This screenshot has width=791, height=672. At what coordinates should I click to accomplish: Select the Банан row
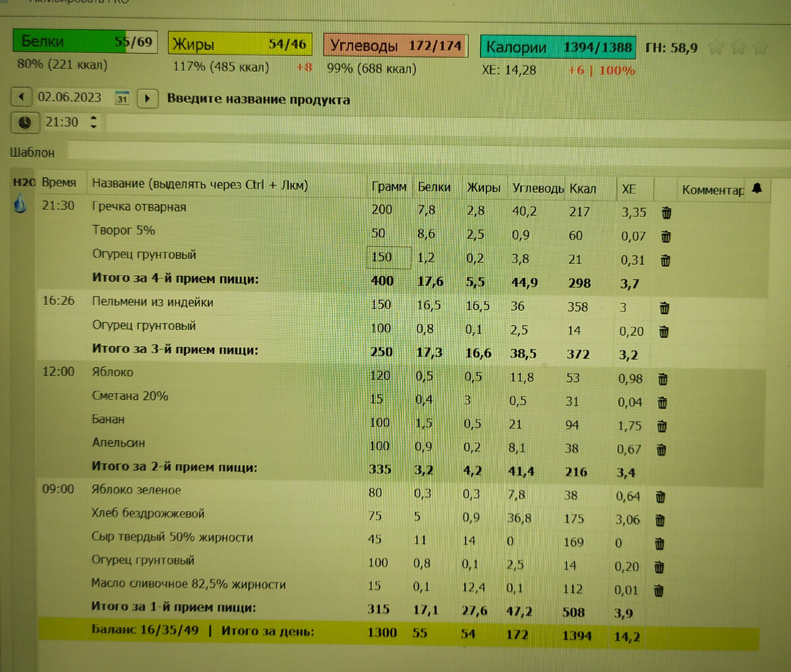[x=108, y=420]
